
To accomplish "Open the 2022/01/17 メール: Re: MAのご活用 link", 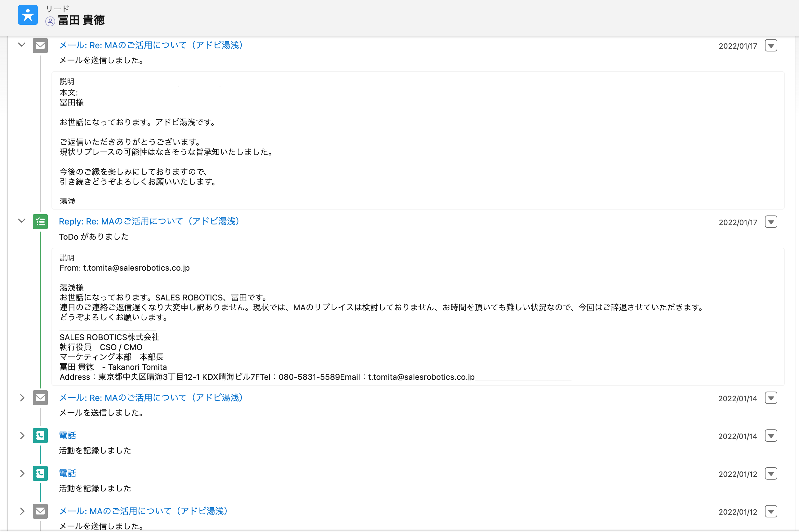I will (x=151, y=45).
